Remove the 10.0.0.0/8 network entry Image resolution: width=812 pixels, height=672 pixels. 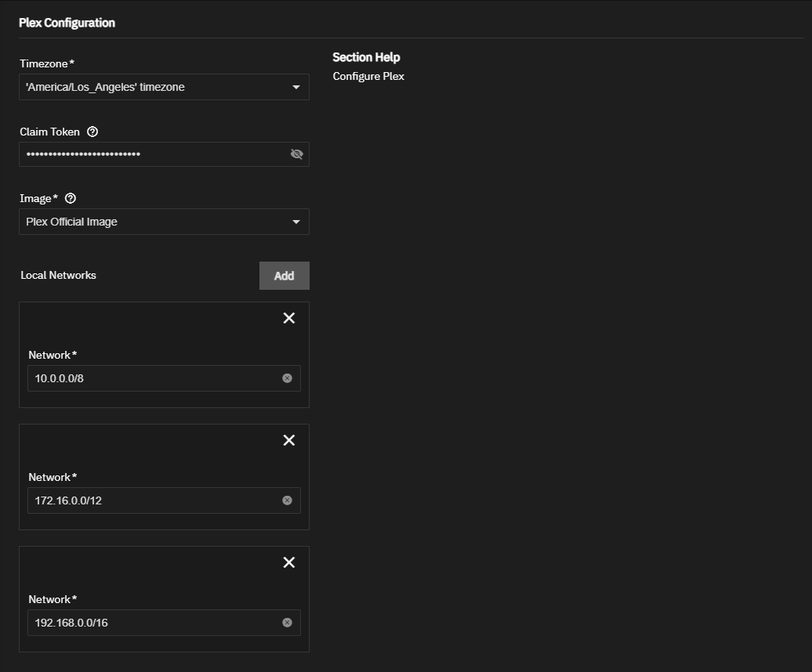pos(289,318)
